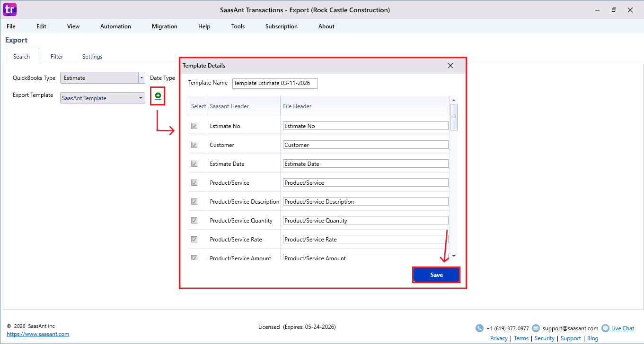
Task: Save the template details
Action: pyautogui.click(x=436, y=275)
